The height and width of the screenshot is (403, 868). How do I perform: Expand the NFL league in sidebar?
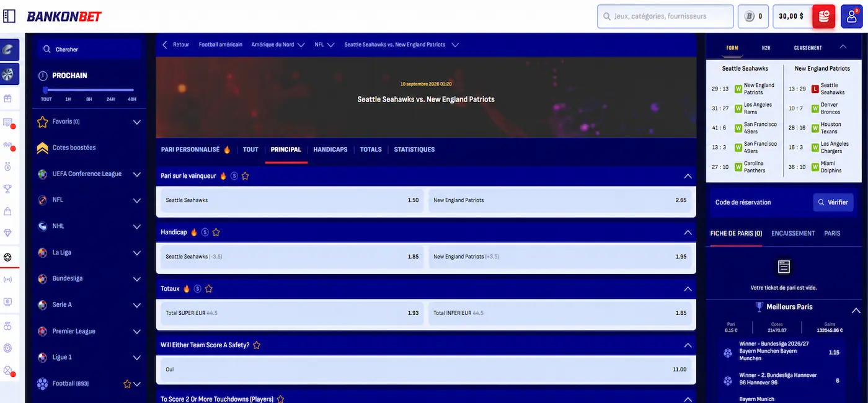tap(137, 200)
